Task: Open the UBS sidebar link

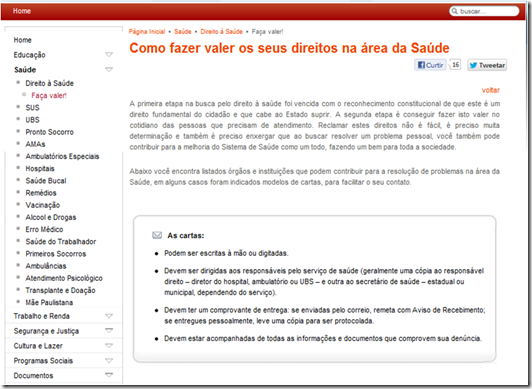Action: tap(32, 120)
